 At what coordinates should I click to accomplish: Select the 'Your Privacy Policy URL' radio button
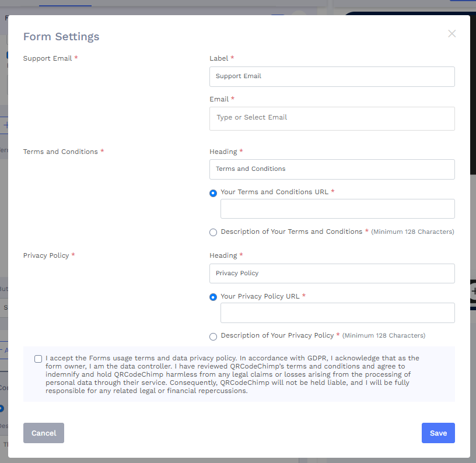pos(213,297)
